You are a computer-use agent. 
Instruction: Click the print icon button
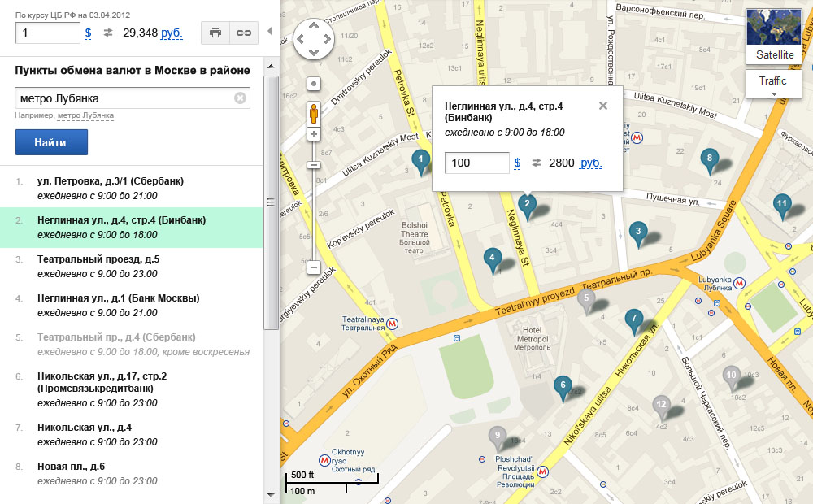(x=215, y=33)
